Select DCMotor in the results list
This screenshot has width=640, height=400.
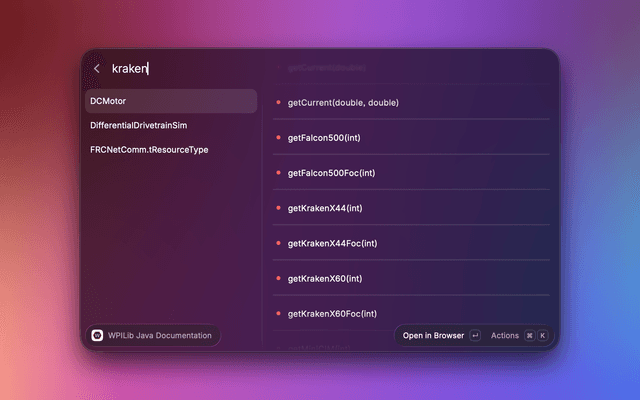point(171,101)
